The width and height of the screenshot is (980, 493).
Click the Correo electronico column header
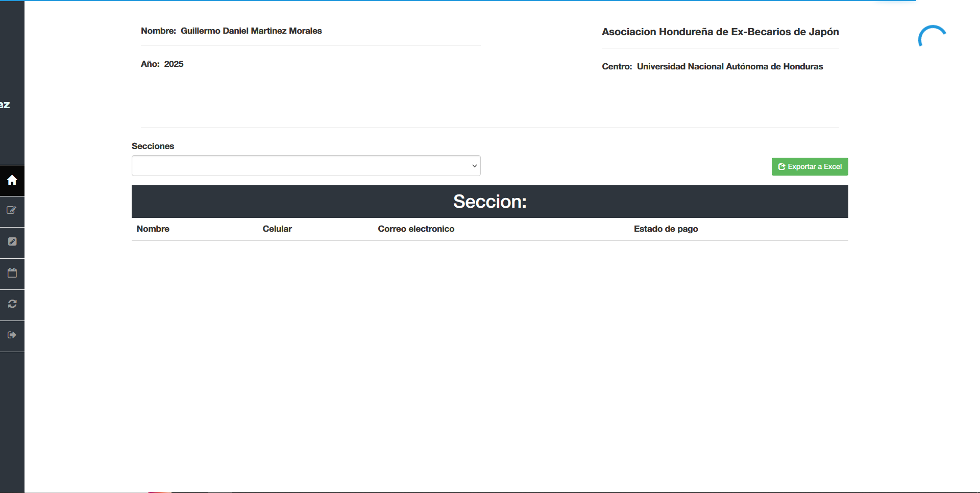[416, 229]
